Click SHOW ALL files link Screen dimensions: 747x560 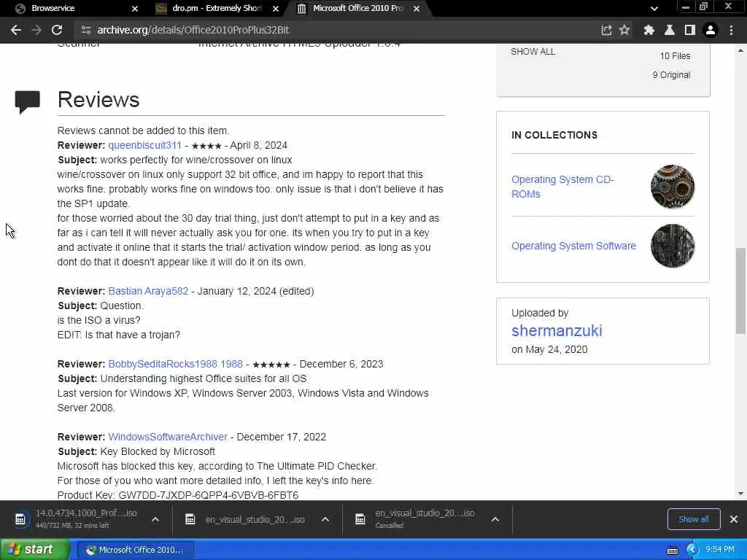[533, 52]
